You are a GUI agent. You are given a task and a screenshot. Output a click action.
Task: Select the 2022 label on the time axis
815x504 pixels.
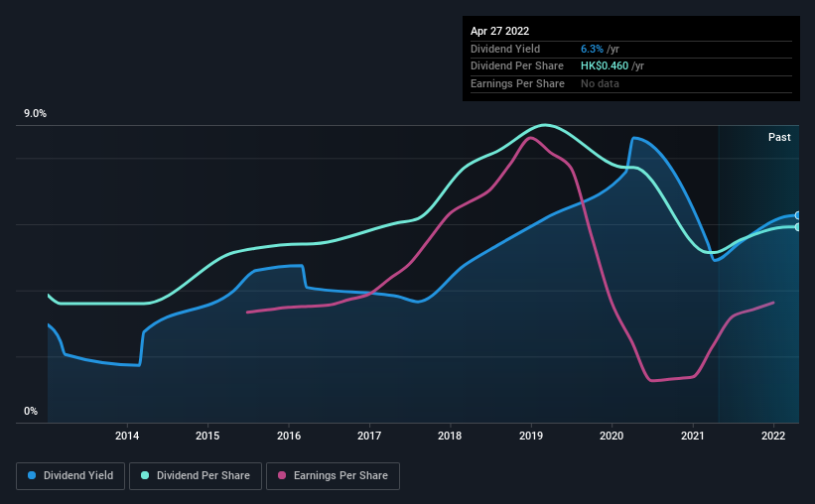pos(774,436)
